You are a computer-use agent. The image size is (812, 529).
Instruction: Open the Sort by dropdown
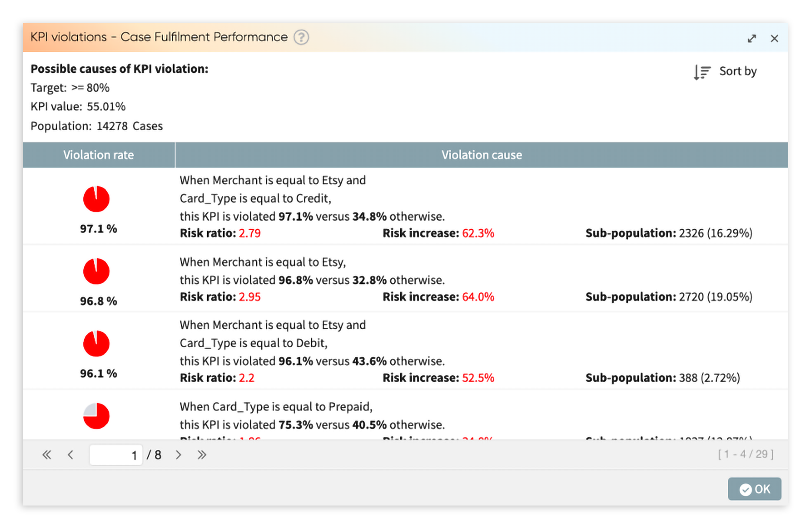point(737,72)
